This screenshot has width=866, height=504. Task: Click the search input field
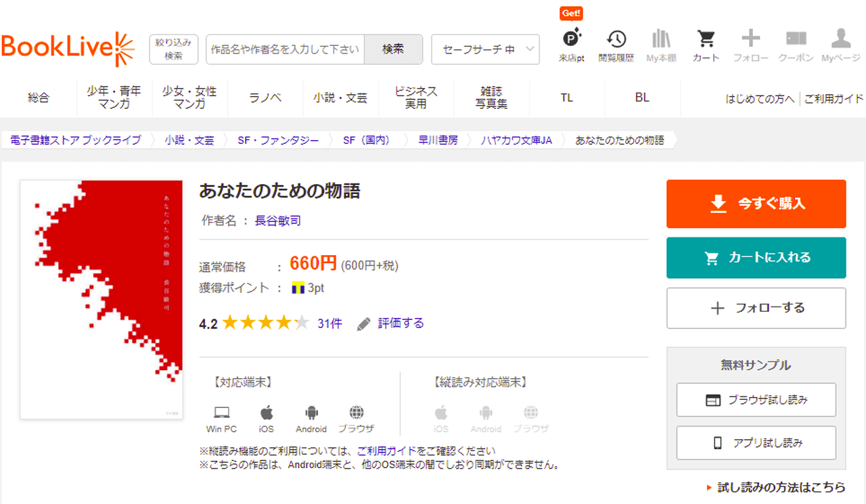285,49
